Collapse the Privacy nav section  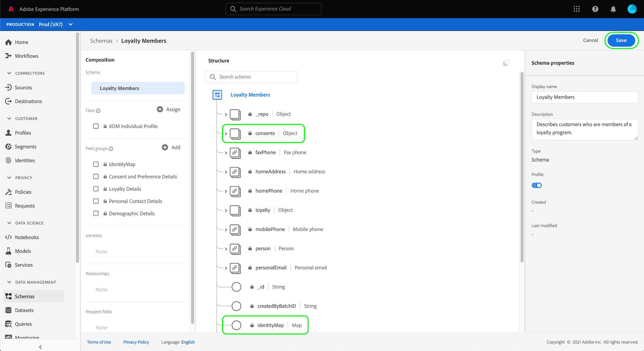tap(9, 177)
